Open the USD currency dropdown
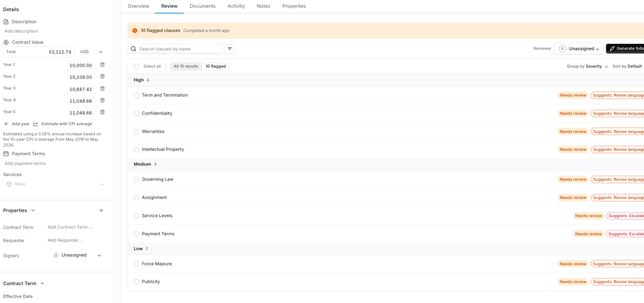 [x=91, y=52]
